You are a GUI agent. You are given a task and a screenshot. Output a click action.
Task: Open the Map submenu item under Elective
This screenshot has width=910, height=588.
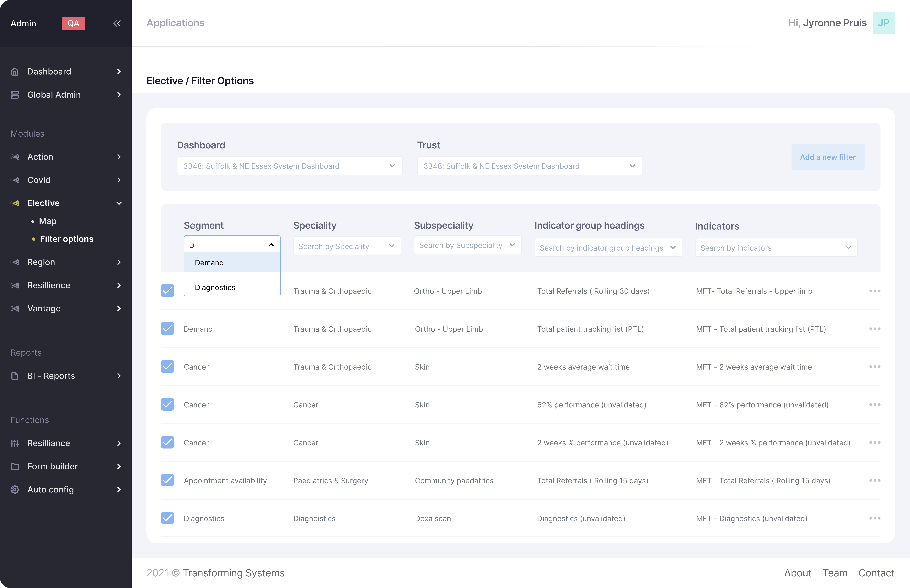[x=48, y=221]
